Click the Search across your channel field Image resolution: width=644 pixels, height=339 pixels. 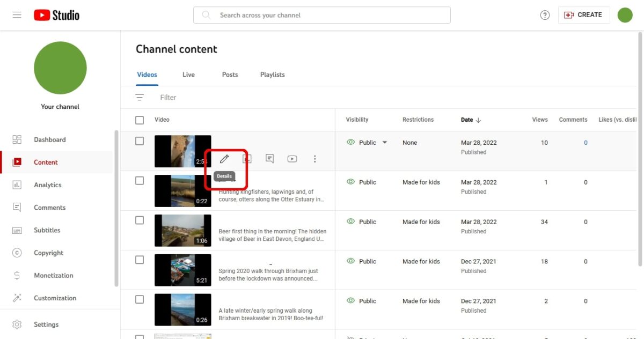322,15
